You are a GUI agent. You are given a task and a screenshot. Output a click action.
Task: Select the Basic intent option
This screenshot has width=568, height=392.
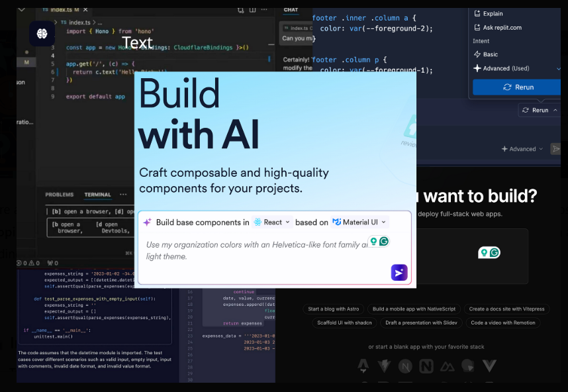click(490, 54)
